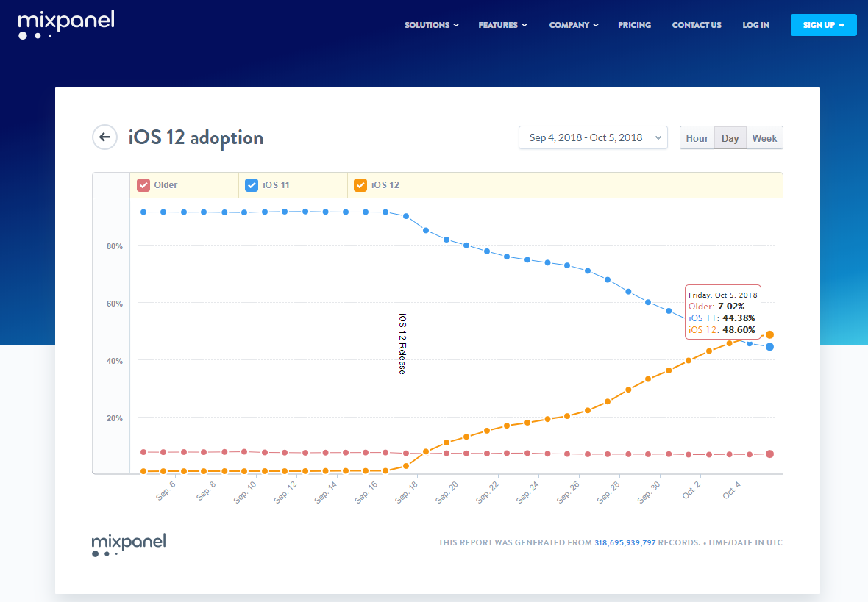Uncheck the Older series checkbox
Image resolution: width=868 pixels, height=602 pixels.
(143, 184)
